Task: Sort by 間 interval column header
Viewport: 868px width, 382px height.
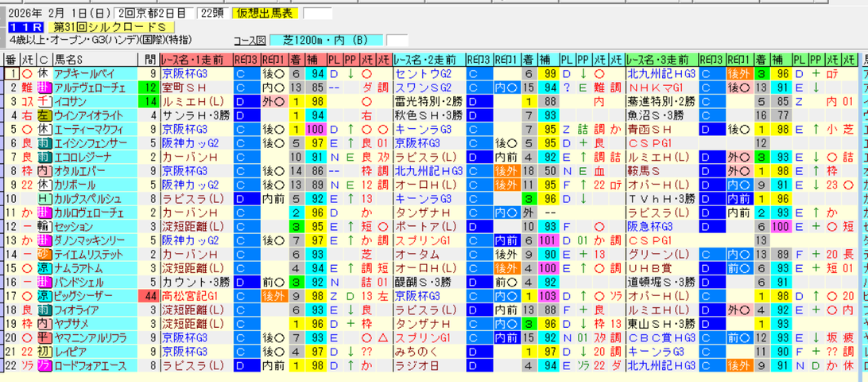Action: 149,60
